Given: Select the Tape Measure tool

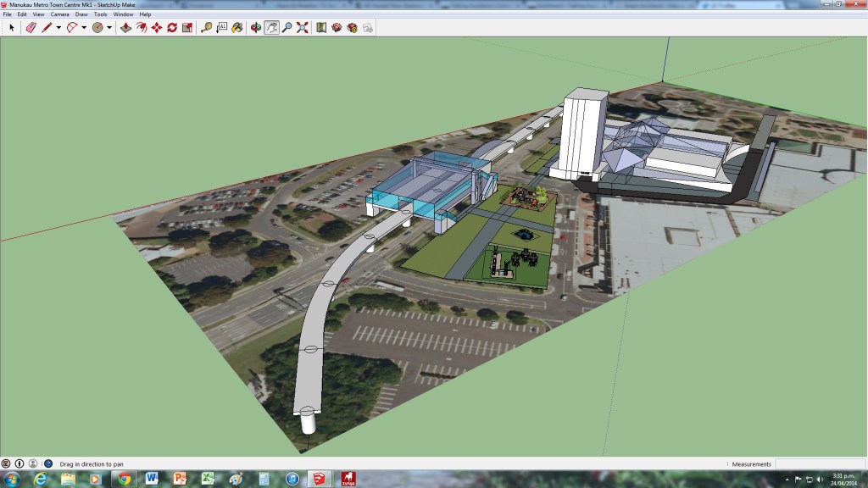Looking at the screenshot, I should point(206,28).
